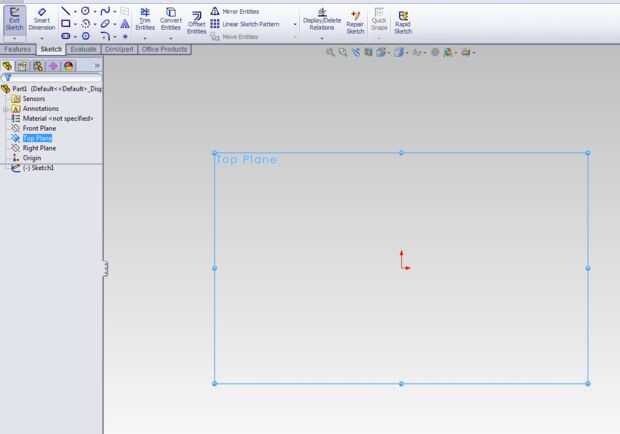Open the Smart Dimension dropdown arrow

[42, 38]
